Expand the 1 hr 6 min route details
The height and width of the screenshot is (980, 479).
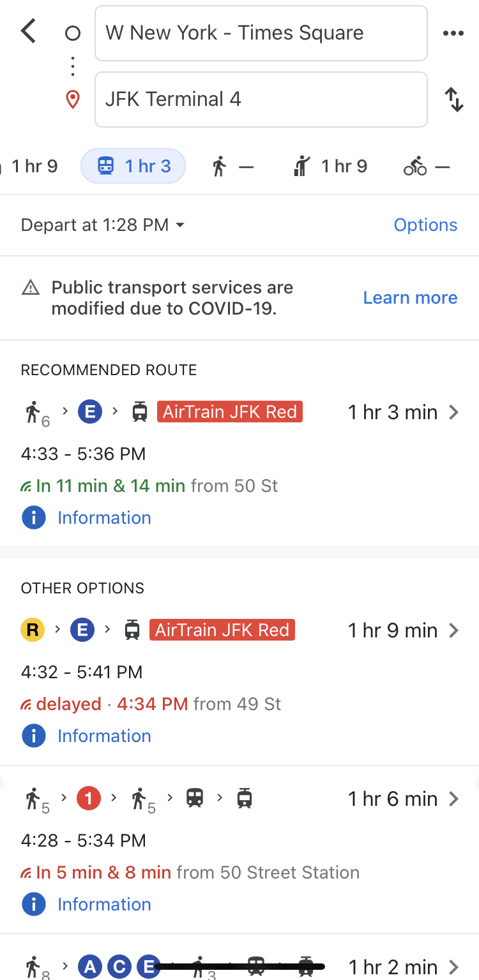453,799
